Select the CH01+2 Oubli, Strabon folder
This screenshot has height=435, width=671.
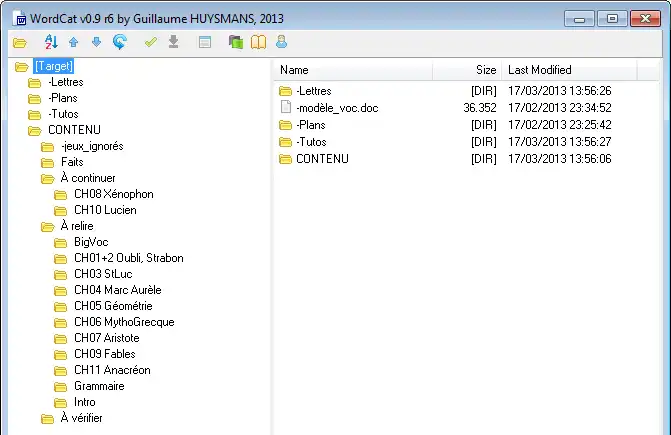pos(129,258)
